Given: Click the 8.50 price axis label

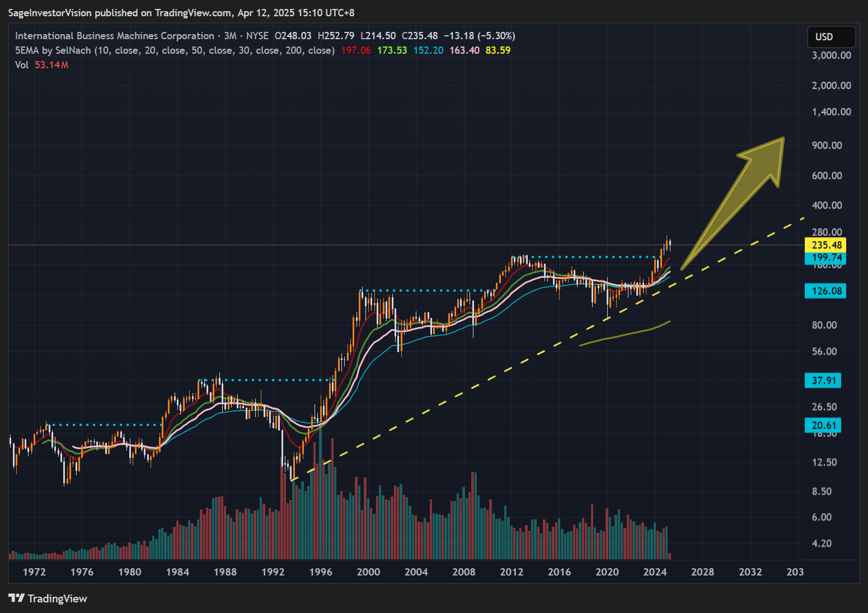Looking at the screenshot, I should click(x=822, y=492).
